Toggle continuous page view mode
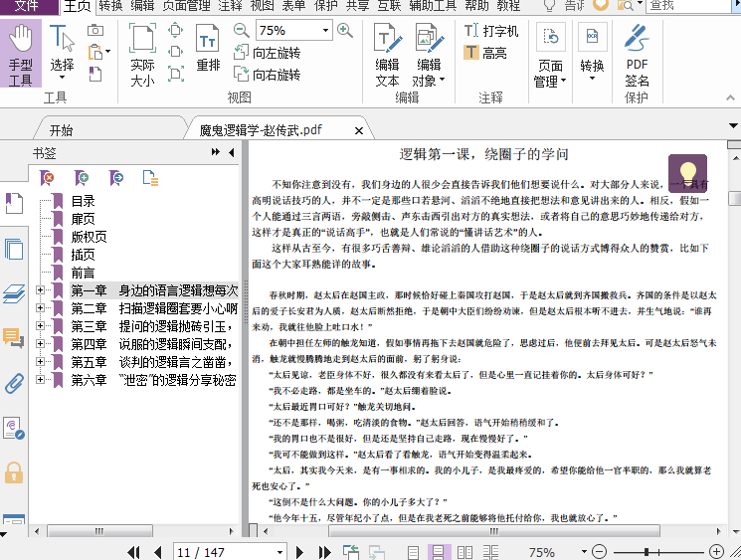The height and width of the screenshot is (560, 741). click(438, 552)
